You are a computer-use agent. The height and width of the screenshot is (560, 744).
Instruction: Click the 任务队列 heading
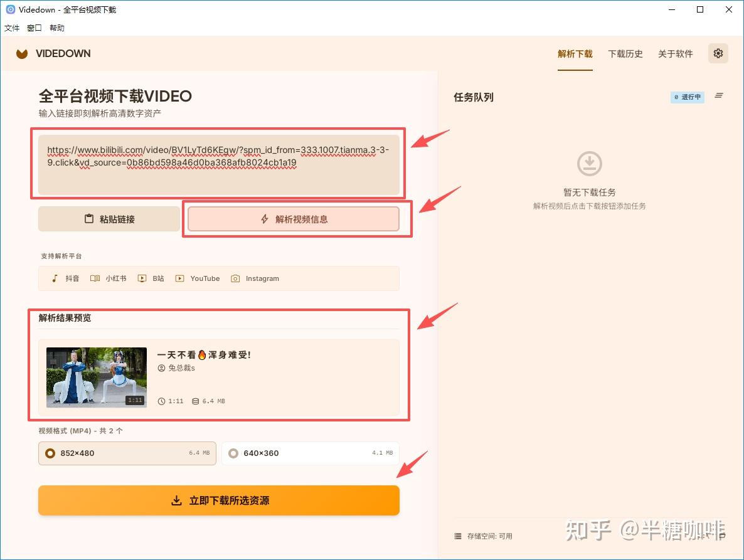click(x=474, y=97)
